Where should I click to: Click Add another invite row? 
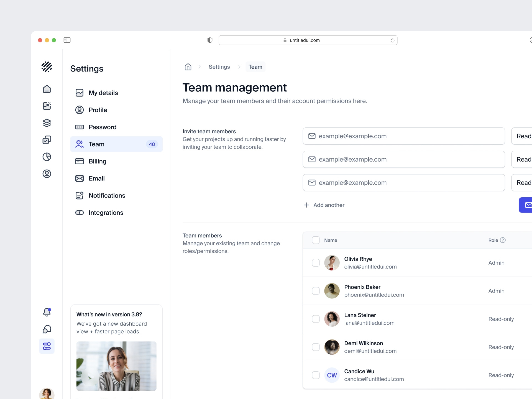pos(324,205)
